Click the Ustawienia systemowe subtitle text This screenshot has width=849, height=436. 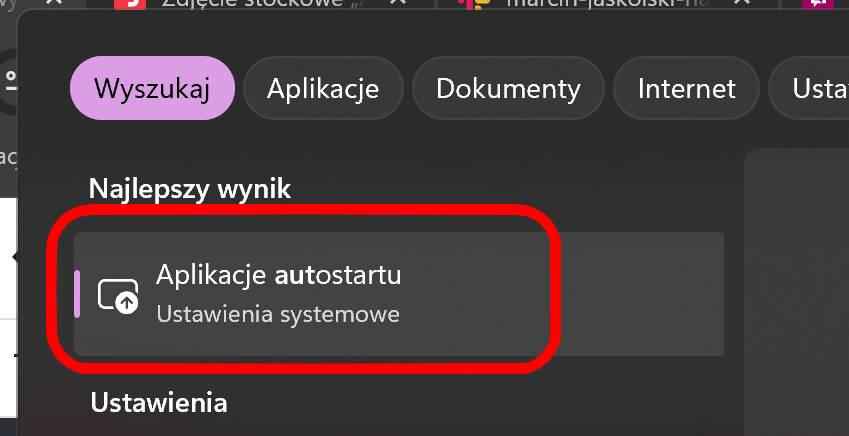278,314
